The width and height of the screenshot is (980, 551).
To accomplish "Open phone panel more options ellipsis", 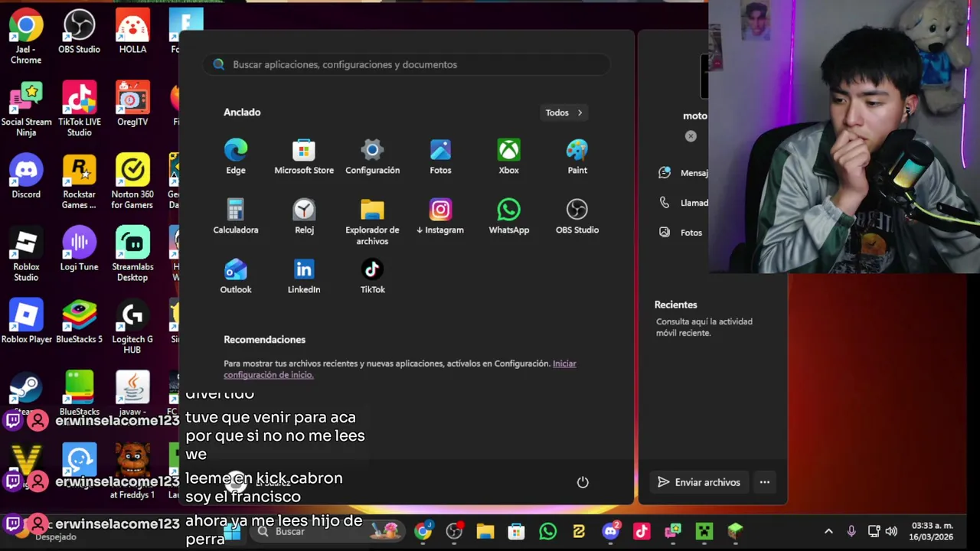I will pos(764,482).
